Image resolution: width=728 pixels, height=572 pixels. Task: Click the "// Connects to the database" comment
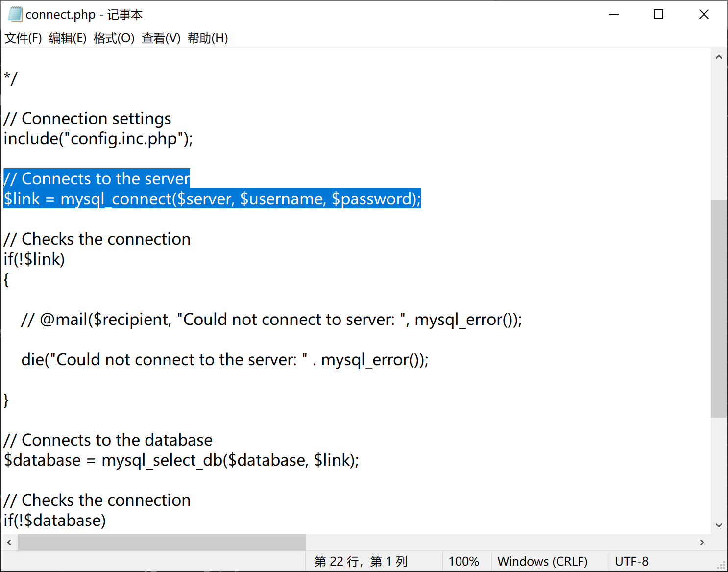point(108,440)
